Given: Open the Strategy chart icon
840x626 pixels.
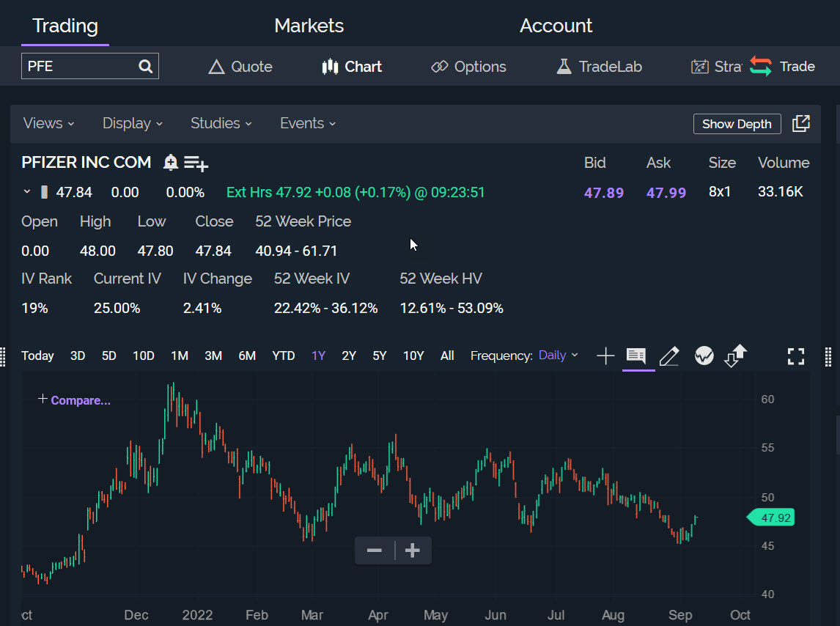Looking at the screenshot, I should click(700, 67).
